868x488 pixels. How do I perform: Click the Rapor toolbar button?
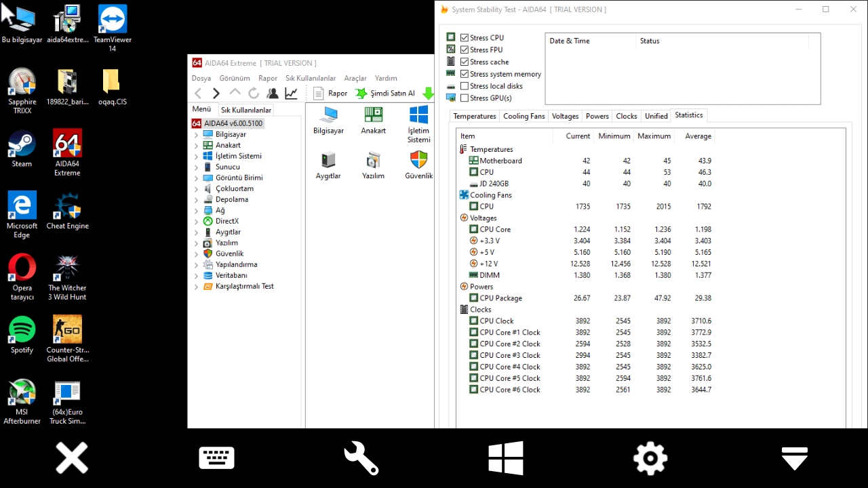330,94
